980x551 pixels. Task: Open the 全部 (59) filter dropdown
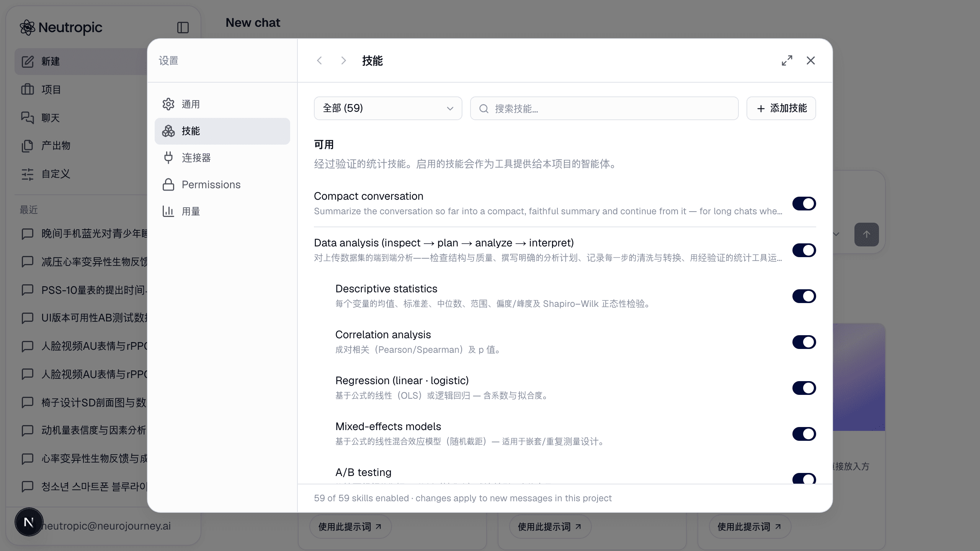(x=388, y=108)
